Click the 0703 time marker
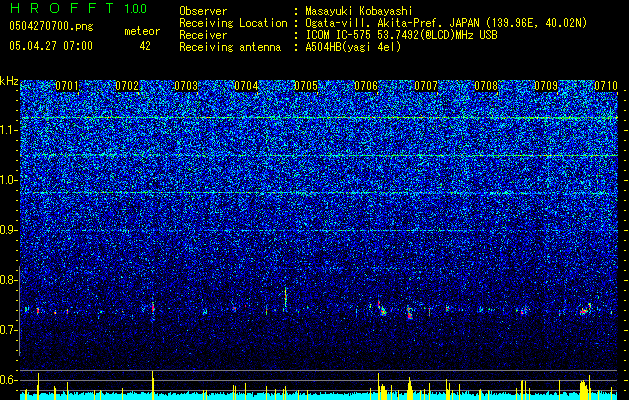 coord(187,86)
